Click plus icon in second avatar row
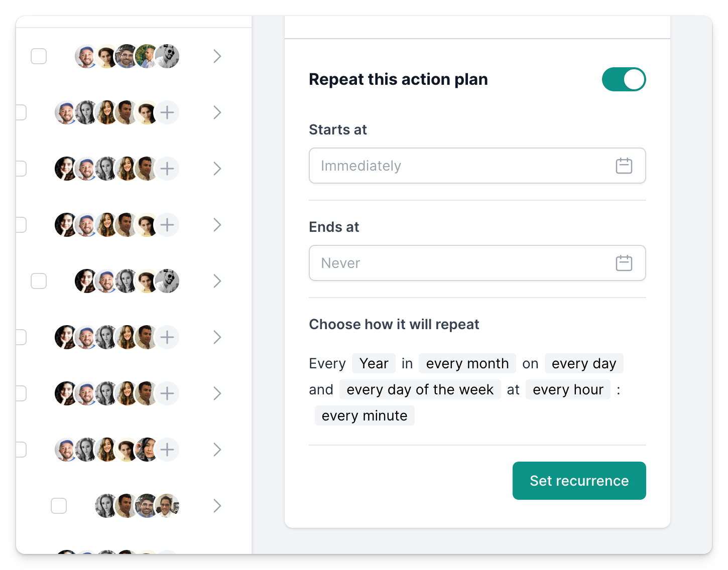Viewport: 728px width, 570px height. (167, 112)
